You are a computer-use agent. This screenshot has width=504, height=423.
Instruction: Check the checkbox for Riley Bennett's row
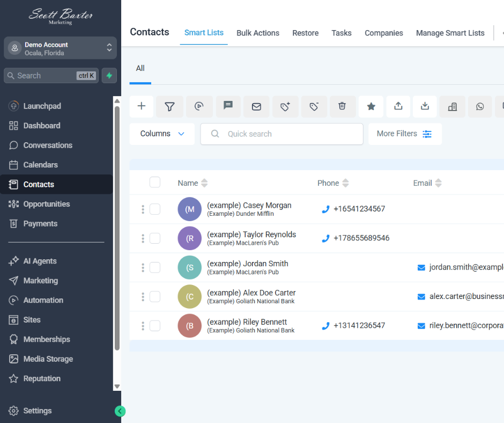coord(155,325)
